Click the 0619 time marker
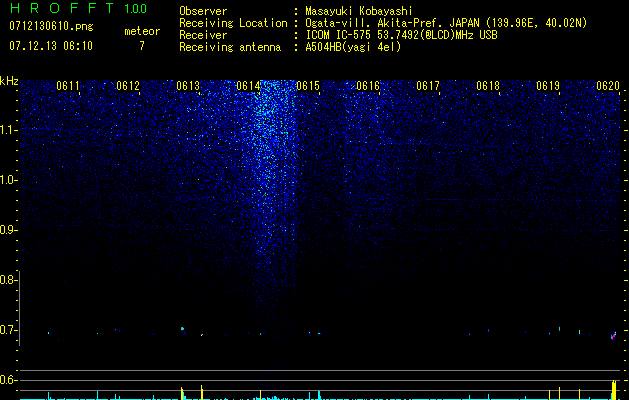This screenshot has width=629, height=400. coord(548,86)
